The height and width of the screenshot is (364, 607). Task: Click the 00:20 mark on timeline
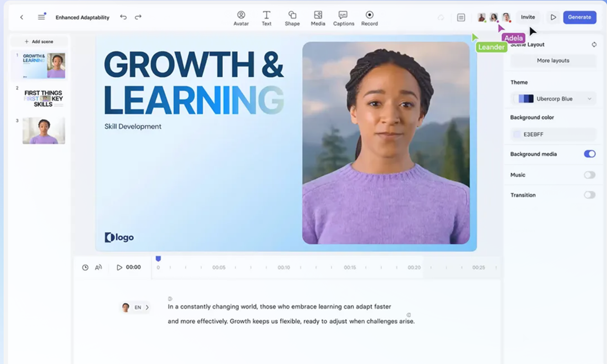pos(414,267)
